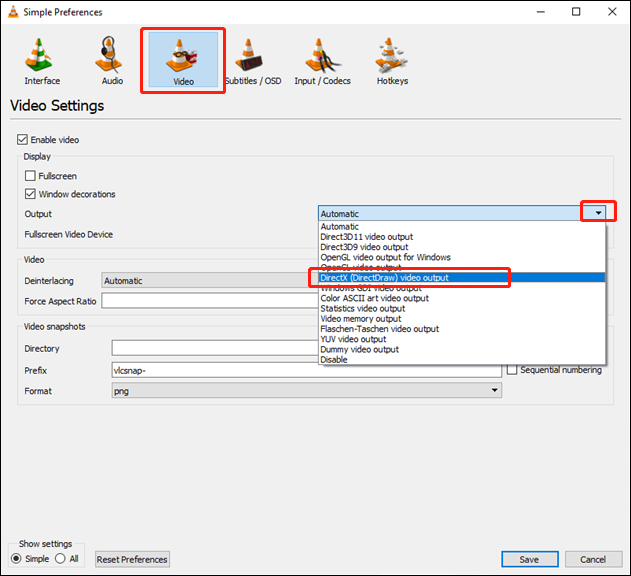
Task: Choose Statistics video output
Action: point(462,308)
